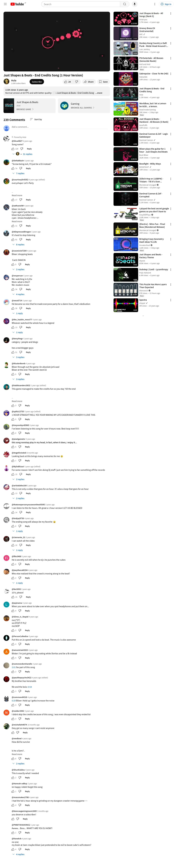This screenshot has height=868, width=176.
Task: Save the video to a playlist
Action: coord(104,82)
